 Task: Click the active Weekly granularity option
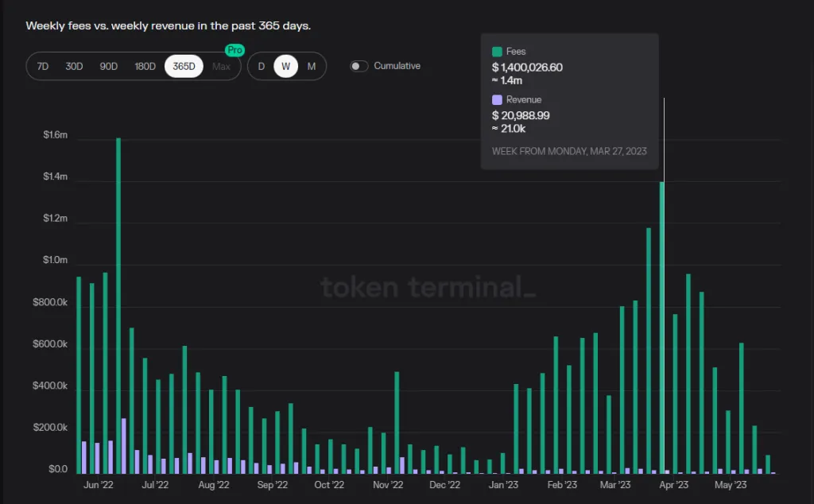(285, 66)
